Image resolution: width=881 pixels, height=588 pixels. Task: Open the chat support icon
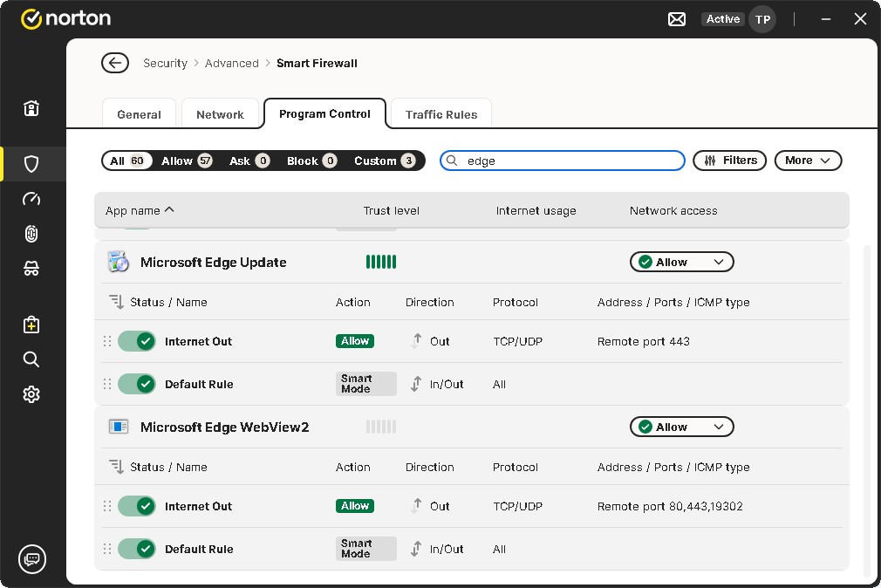pos(32,558)
